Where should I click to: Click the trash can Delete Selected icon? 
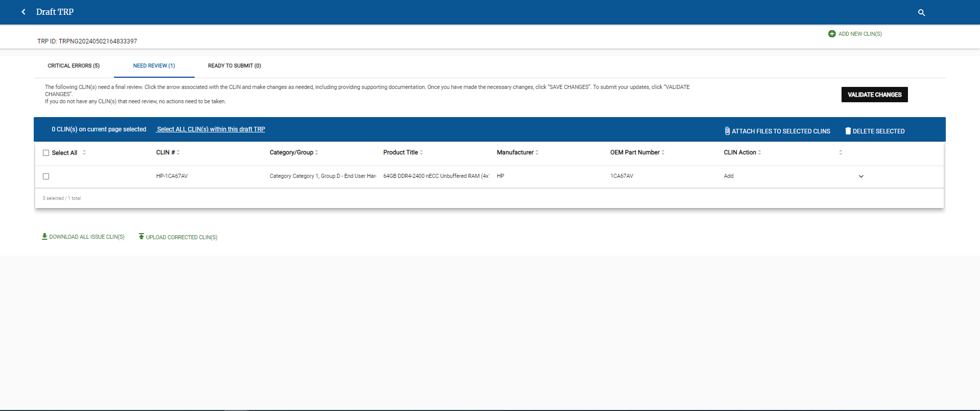848,131
